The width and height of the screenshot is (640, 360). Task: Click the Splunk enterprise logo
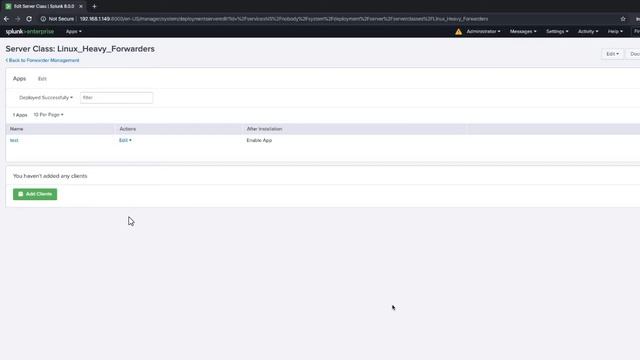pyautogui.click(x=30, y=31)
